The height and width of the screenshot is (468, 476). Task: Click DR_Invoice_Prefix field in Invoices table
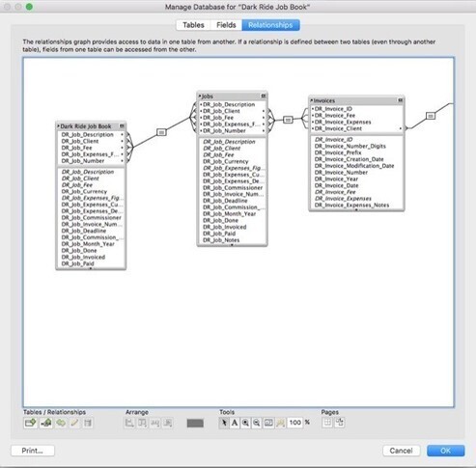click(338, 152)
